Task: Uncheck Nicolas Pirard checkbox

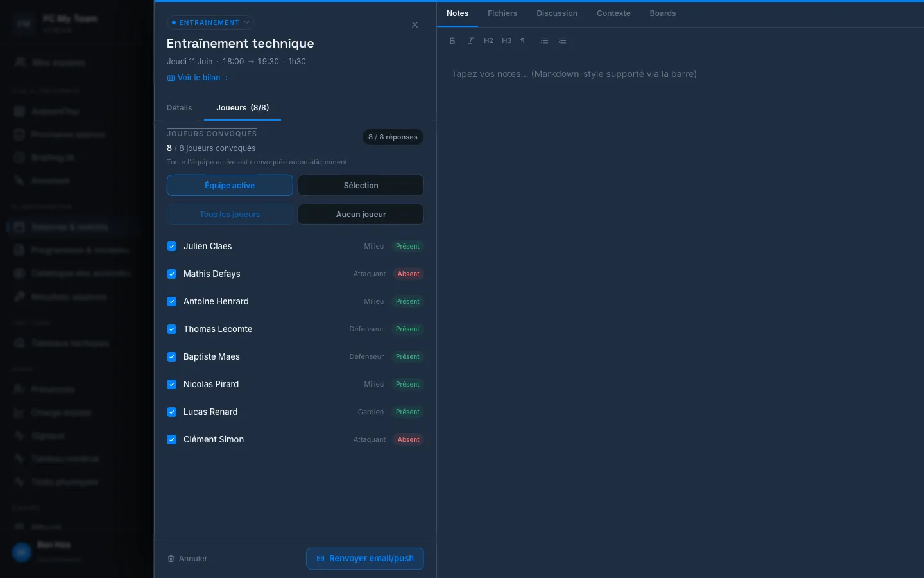Action: click(x=172, y=385)
